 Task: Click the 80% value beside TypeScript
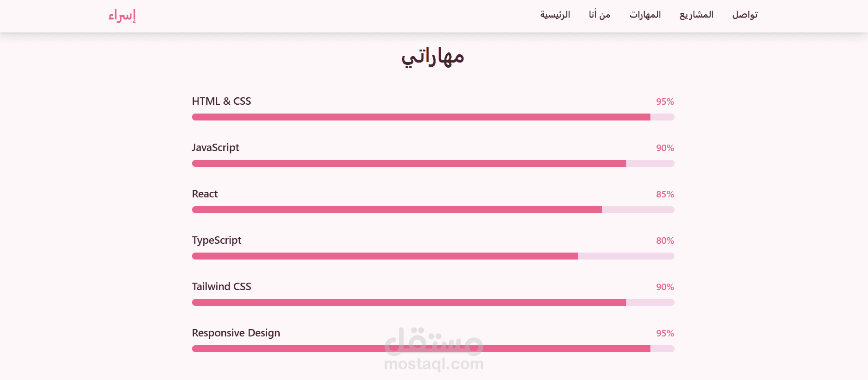point(665,241)
